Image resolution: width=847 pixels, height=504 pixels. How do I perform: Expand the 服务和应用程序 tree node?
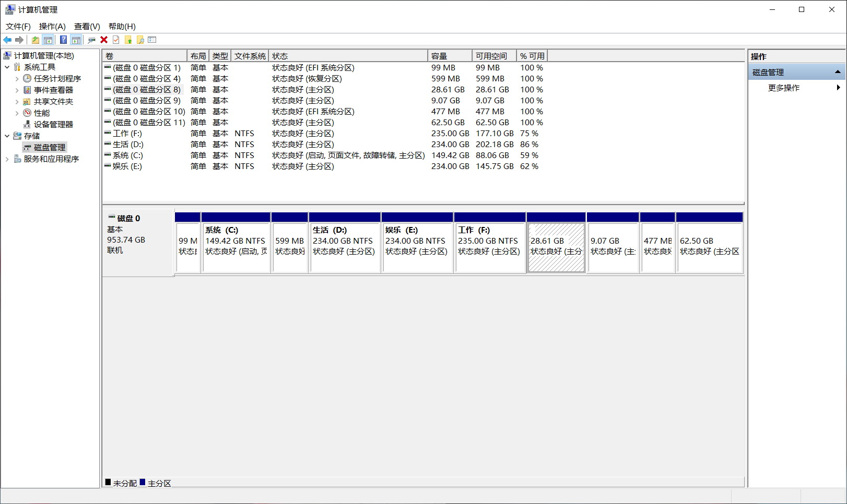(7, 159)
